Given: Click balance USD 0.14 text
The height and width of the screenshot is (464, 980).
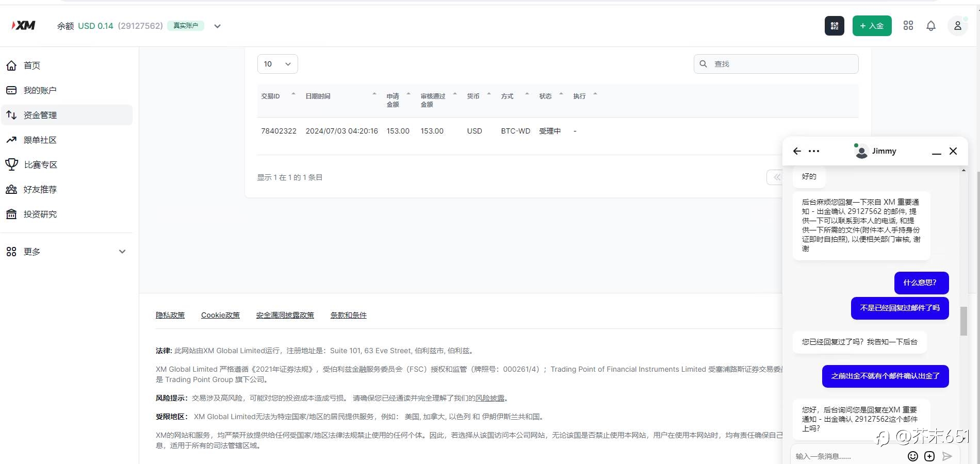Looking at the screenshot, I should pyautogui.click(x=95, y=26).
